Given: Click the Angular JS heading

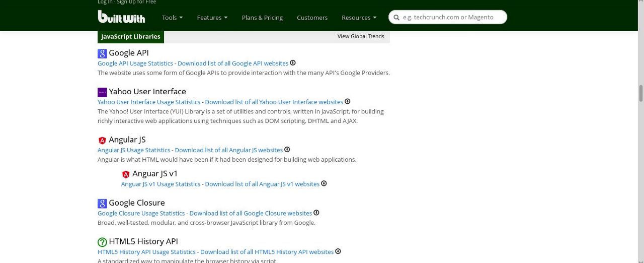Looking at the screenshot, I should click(127, 140).
